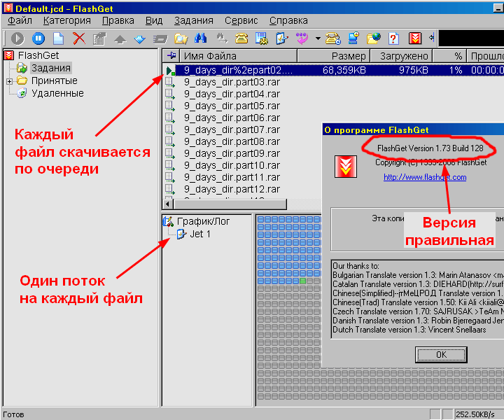Image resolution: width=504 pixels, height=420 pixels.
Task: Sort by Имя Файла column header
Action: click(x=238, y=56)
